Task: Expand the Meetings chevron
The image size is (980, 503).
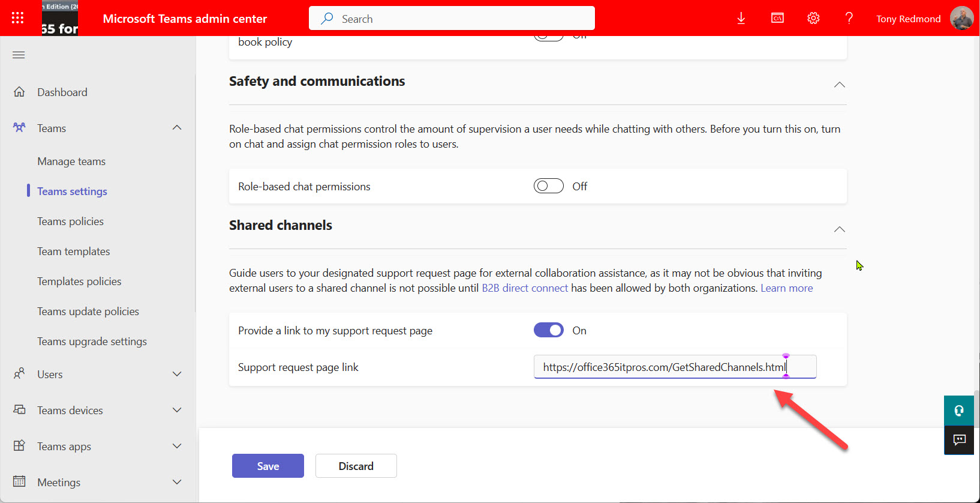Action: (177, 482)
